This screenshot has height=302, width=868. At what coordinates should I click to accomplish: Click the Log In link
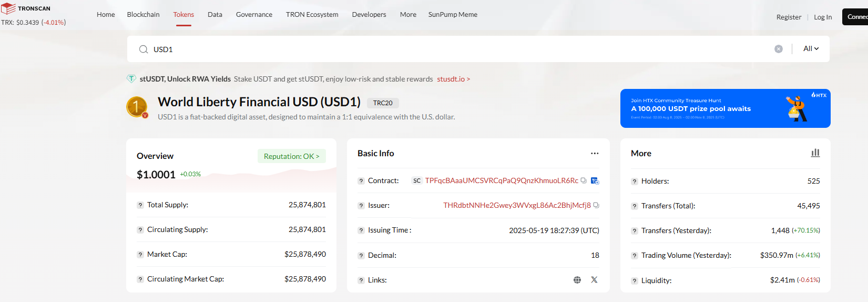[823, 17]
